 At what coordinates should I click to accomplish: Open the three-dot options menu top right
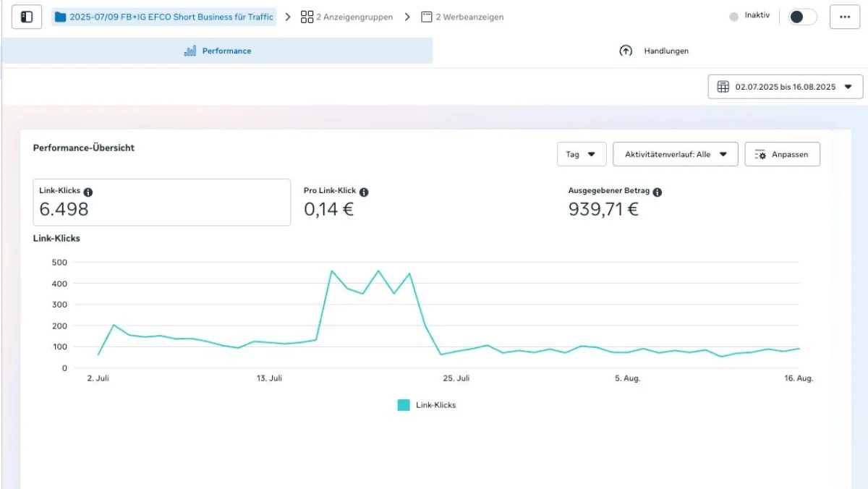pyautogui.click(x=844, y=16)
